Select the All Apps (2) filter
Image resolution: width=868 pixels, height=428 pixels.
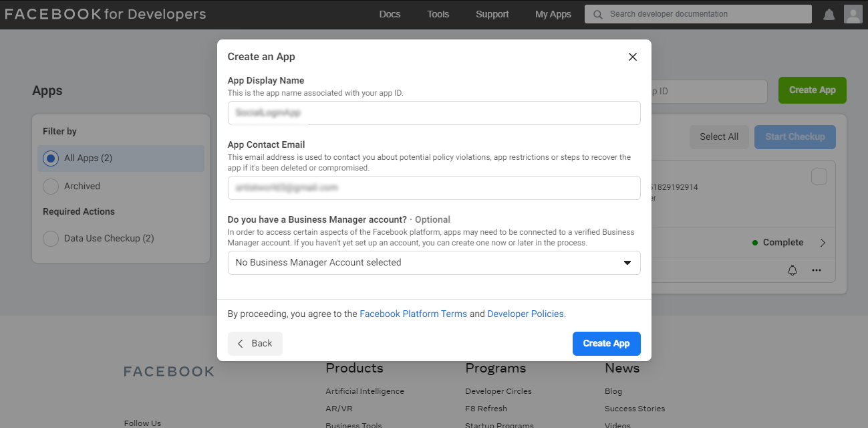(121, 158)
